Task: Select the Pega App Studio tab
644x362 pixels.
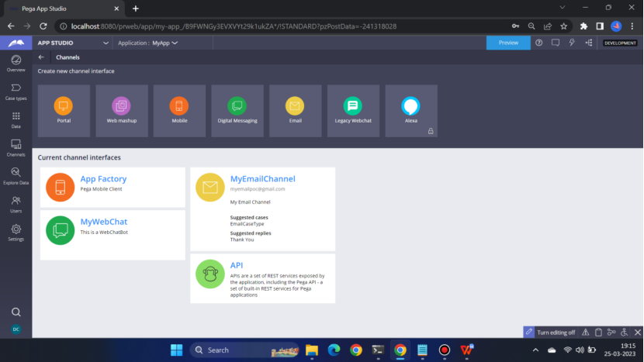Action: pos(64,9)
